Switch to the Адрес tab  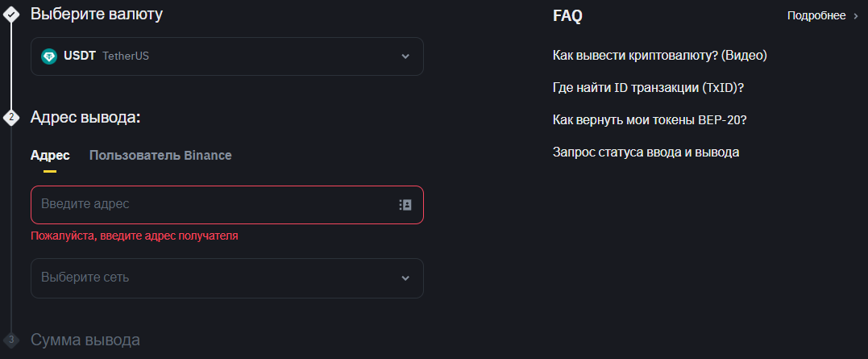coord(50,156)
